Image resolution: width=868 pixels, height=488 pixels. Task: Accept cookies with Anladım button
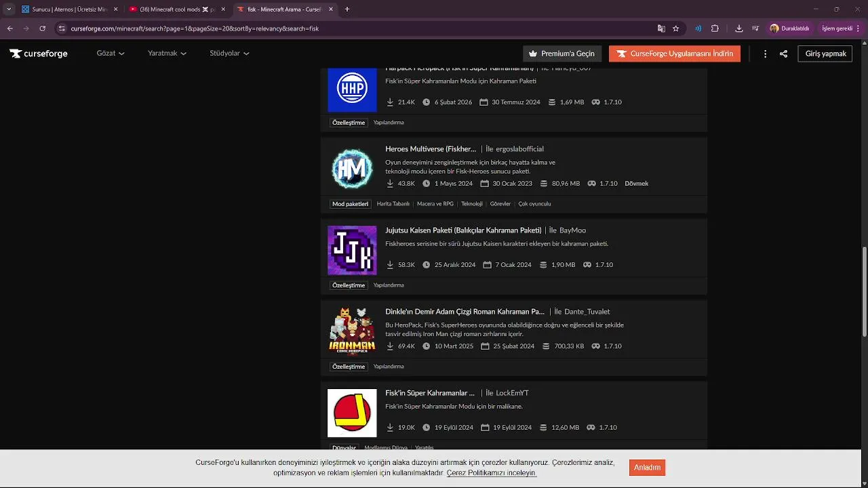(647, 468)
